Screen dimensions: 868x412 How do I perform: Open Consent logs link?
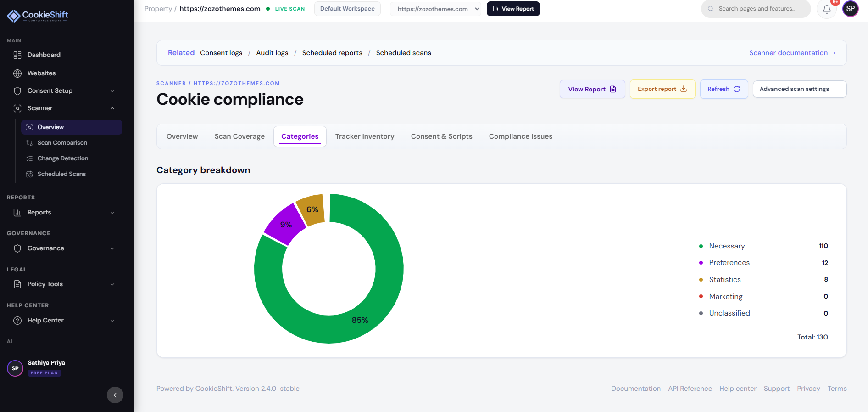[221, 53]
